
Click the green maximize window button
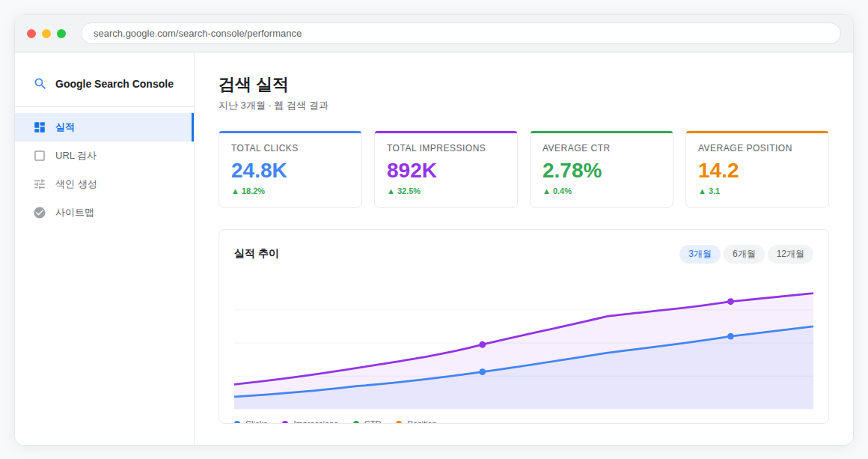pos(61,34)
